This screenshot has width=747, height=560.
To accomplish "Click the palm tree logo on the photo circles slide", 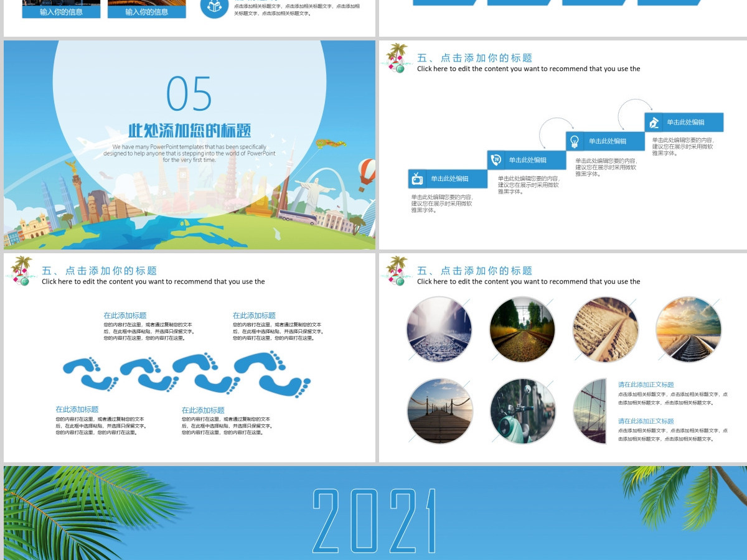I will pos(396,271).
